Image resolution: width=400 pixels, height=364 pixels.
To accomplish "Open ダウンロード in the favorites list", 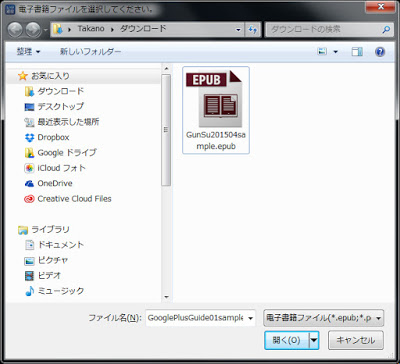I will tap(61, 91).
